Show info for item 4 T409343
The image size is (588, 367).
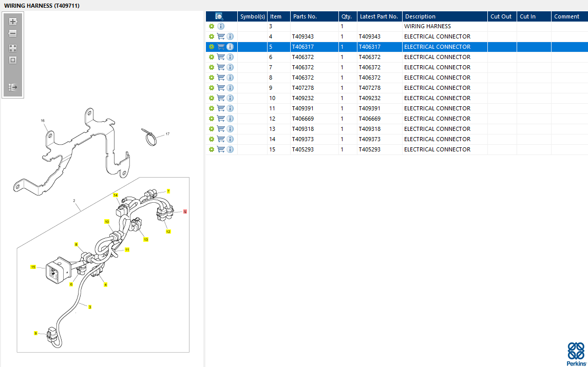point(230,36)
